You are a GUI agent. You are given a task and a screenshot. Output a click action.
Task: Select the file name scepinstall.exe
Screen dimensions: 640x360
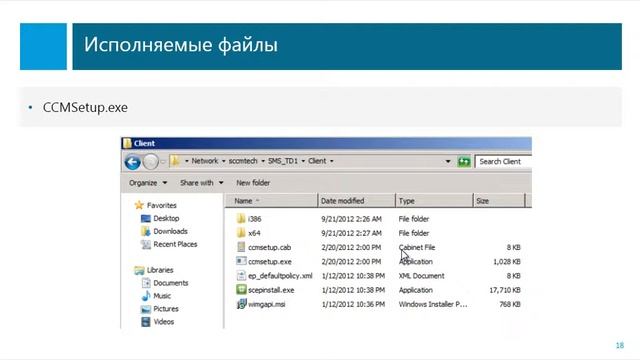271,290
